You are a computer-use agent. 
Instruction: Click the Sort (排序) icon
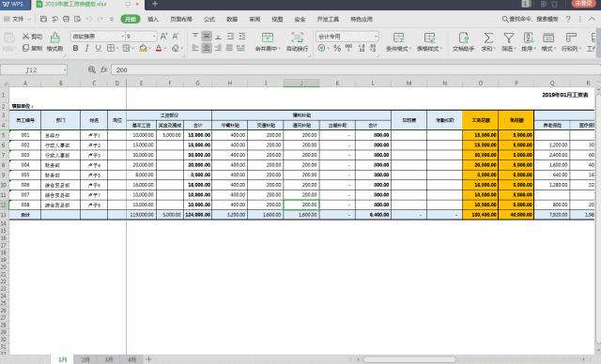click(529, 41)
